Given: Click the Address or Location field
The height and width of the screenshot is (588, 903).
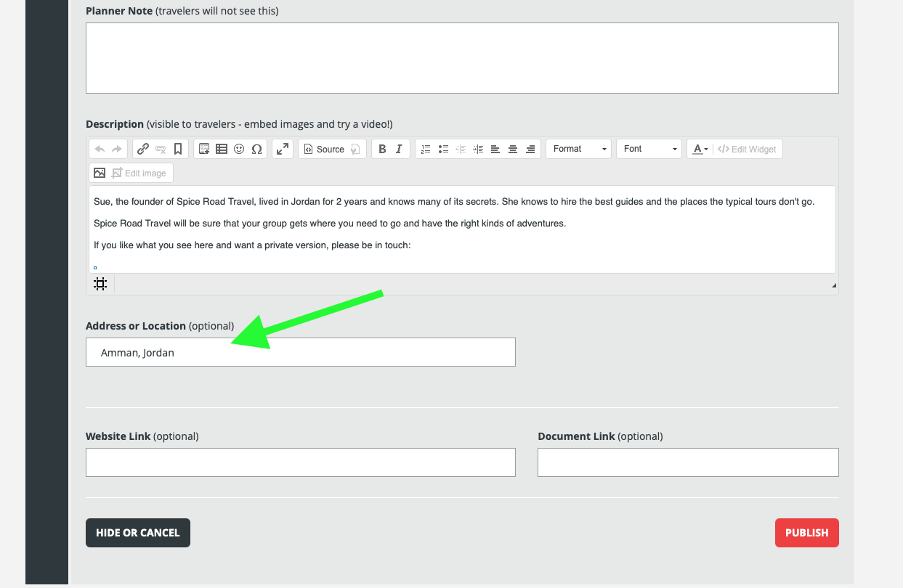Looking at the screenshot, I should click(x=300, y=352).
